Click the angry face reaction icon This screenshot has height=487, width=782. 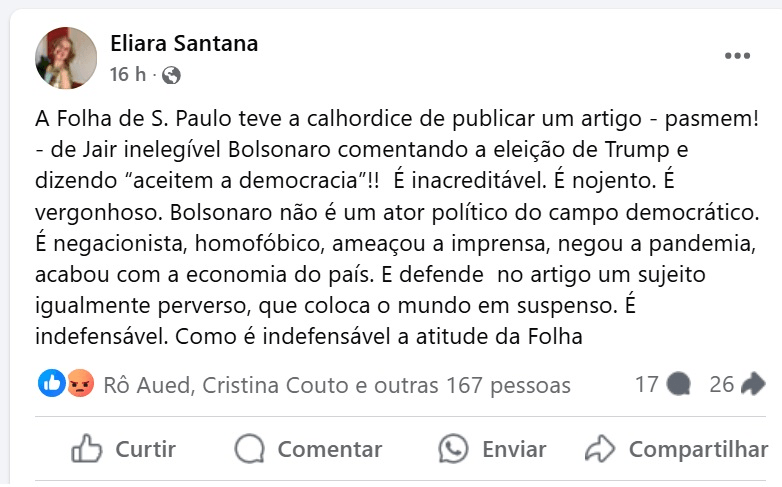pos(80,384)
